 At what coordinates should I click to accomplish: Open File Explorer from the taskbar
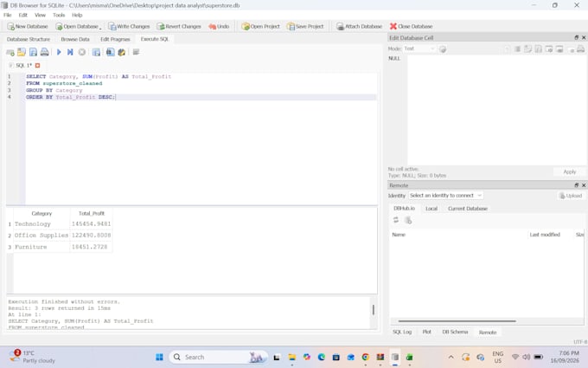(x=291, y=357)
